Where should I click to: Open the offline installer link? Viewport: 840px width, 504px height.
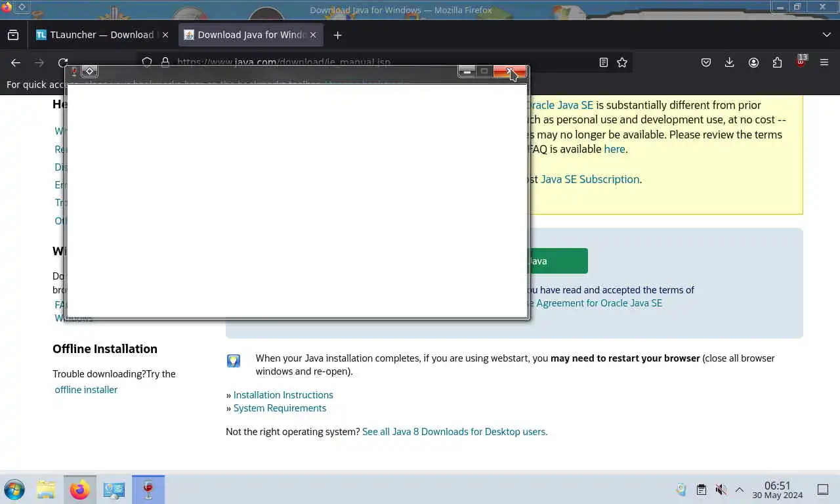coord(86,390)
